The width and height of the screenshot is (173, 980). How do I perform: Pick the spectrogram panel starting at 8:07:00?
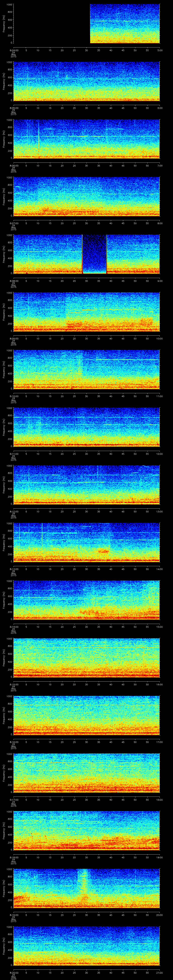pyautogui.click(x=87, y=197)
